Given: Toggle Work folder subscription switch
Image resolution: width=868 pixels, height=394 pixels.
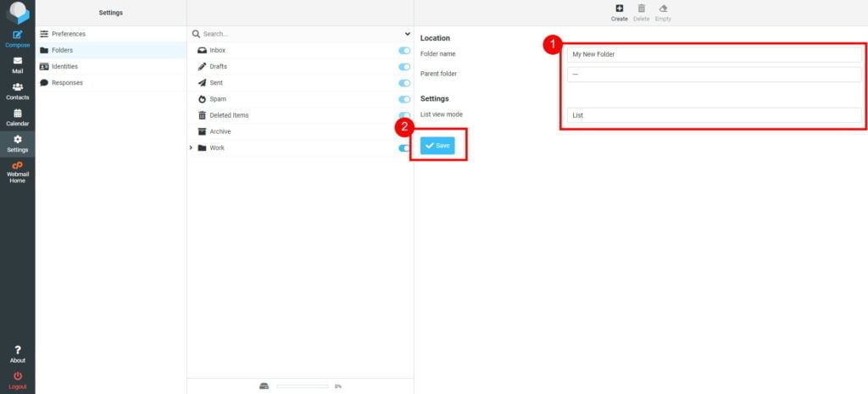Looking at the screenshot, I should coord(404,148).
